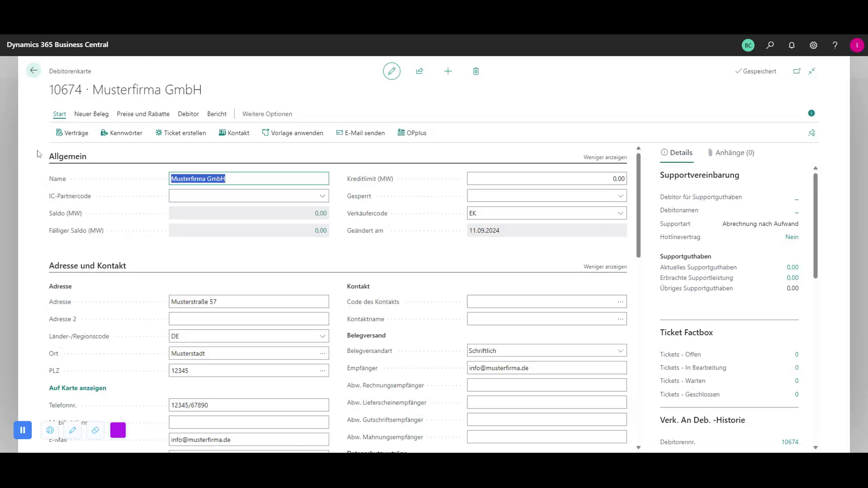This screenshot has height=488, width=868.
Task: Open page in new window icon
Action: point(797,71)
